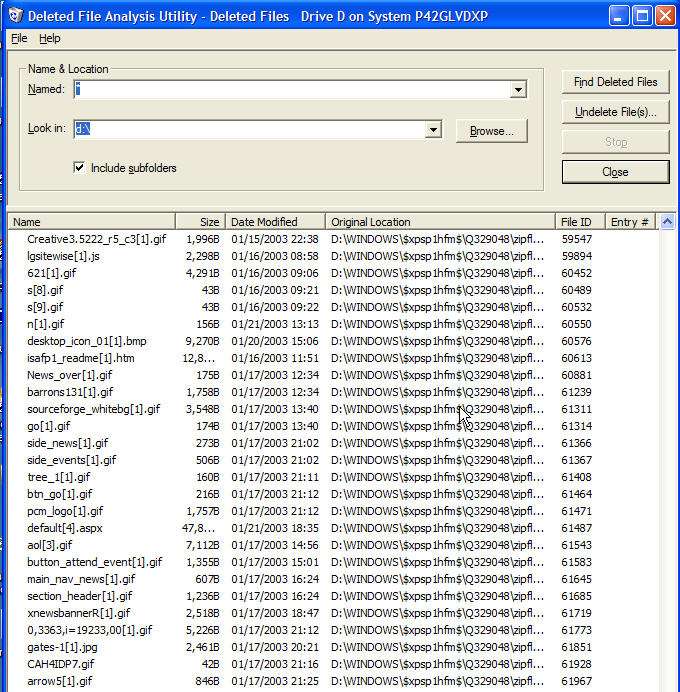Select file sourceforge_whitebg[1].gif
The width and height of the screenshot is (680, 692).
[x=93, y=409]
